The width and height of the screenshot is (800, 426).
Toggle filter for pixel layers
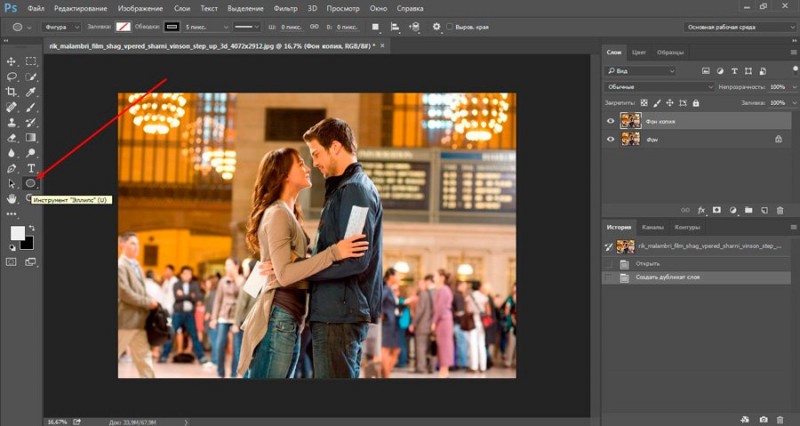706,71
